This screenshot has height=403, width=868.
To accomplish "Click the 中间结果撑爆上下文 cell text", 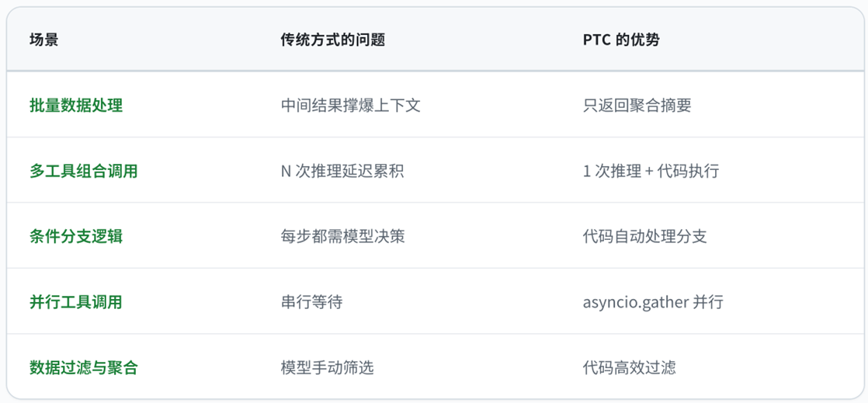I will pyautogui.click(x=350, y=105).
